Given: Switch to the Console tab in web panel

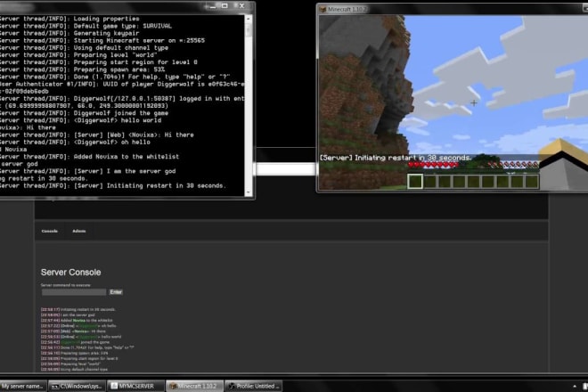Looking at the screenshot, I should click(50, 231).
